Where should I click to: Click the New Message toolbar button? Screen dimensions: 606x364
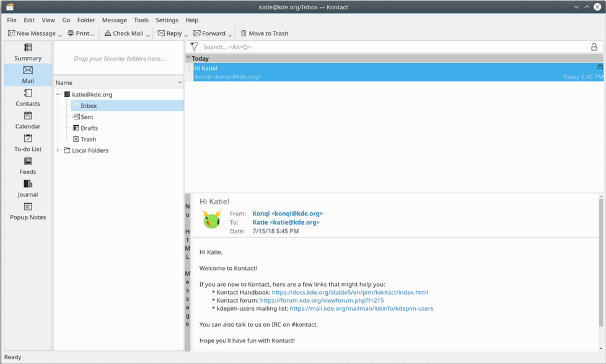(32, 33)
